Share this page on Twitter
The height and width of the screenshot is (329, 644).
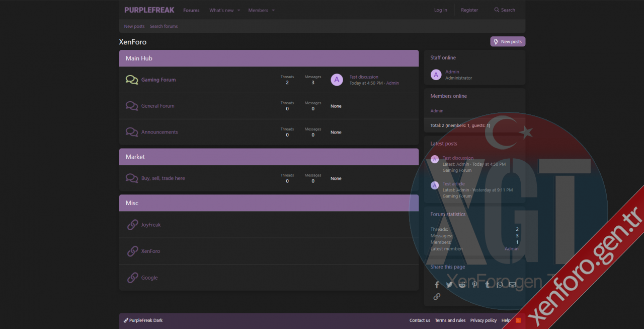(x=449, y=285)
